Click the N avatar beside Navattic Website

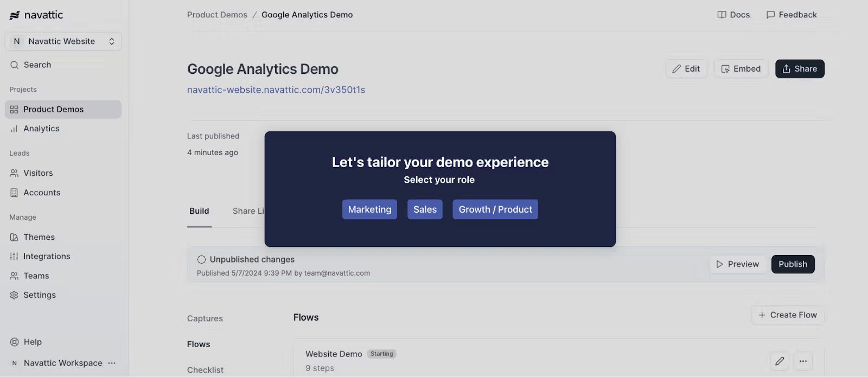[x=17, y=41]
